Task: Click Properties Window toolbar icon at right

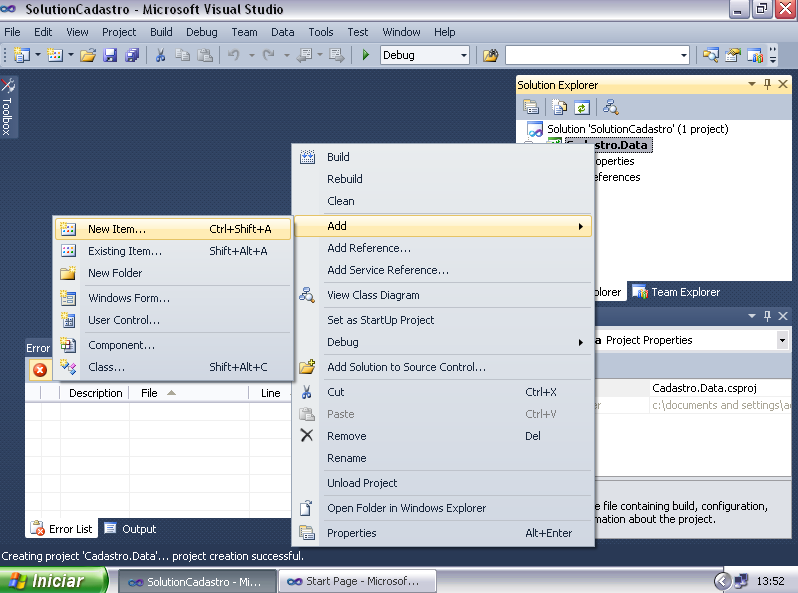Action: [733, 55]
